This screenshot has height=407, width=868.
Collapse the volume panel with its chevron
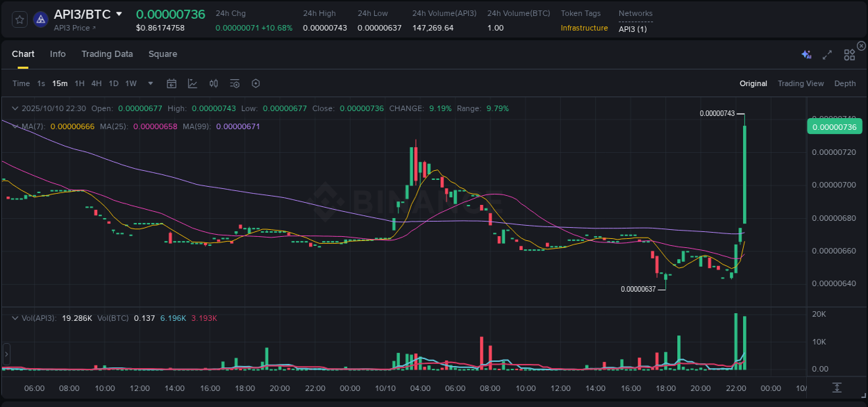14,317
